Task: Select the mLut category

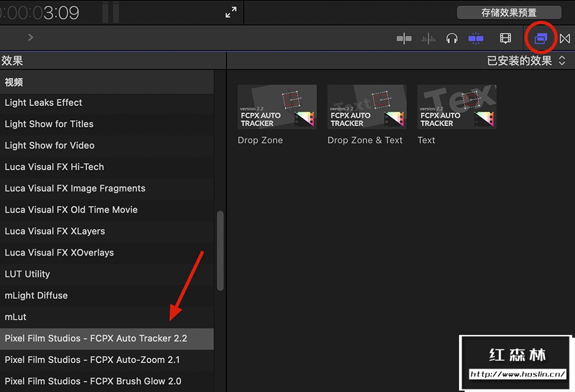Action: tap(107, 317)
